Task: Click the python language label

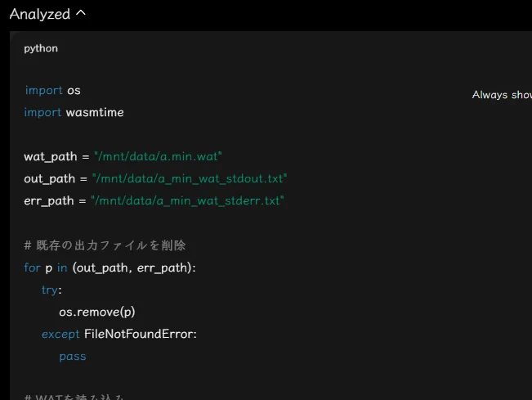Action: click(x=41, y=48)
